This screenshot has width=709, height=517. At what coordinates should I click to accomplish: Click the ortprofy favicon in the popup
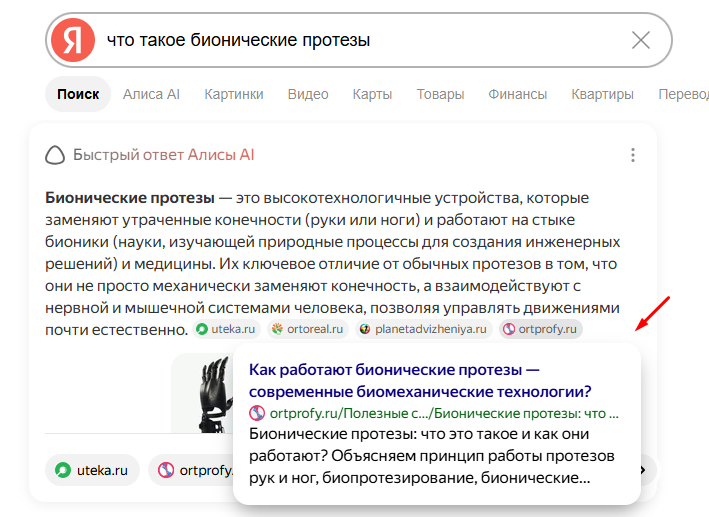(257, 413)
